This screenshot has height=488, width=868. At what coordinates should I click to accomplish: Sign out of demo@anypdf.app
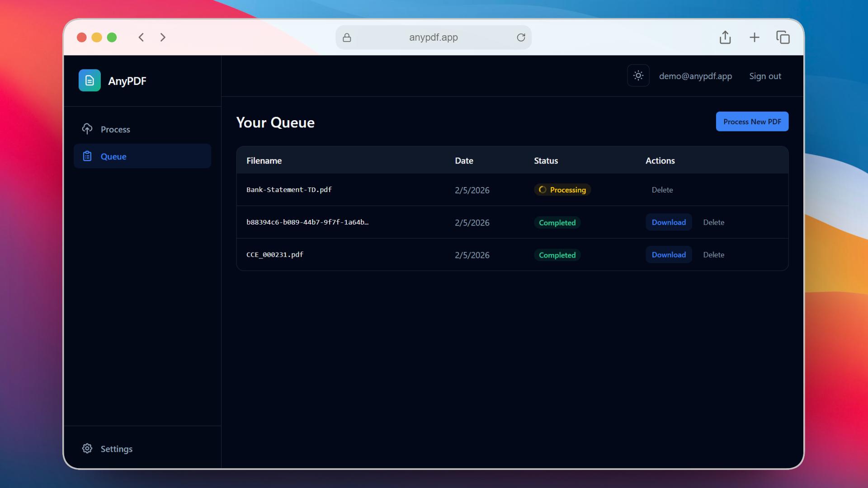coord(765,76)
